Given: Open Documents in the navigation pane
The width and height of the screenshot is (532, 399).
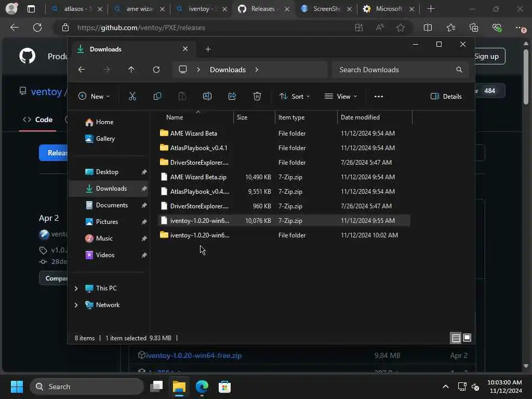Looking at the screenshot, I should coord(112,205).
